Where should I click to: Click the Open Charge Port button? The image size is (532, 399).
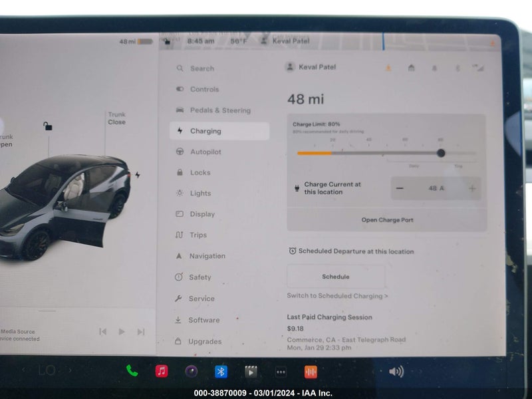[x=387, y=220]
